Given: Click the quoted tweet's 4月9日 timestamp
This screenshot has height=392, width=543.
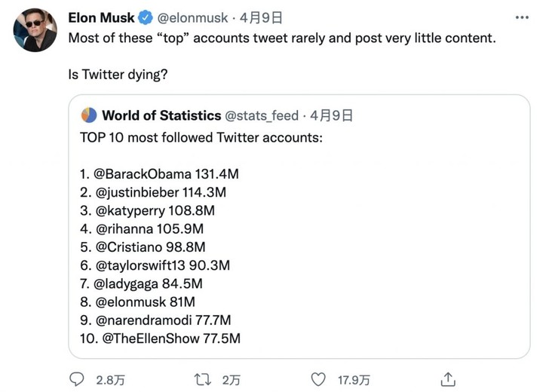Looking at the screenshot, I should pyautogui.click(x=332, y=115).
